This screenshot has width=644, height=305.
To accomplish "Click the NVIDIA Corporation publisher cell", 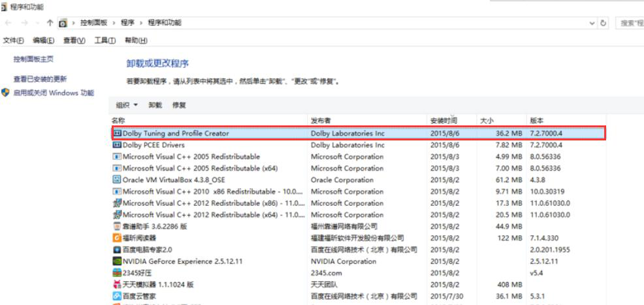I will coord(344,261).
